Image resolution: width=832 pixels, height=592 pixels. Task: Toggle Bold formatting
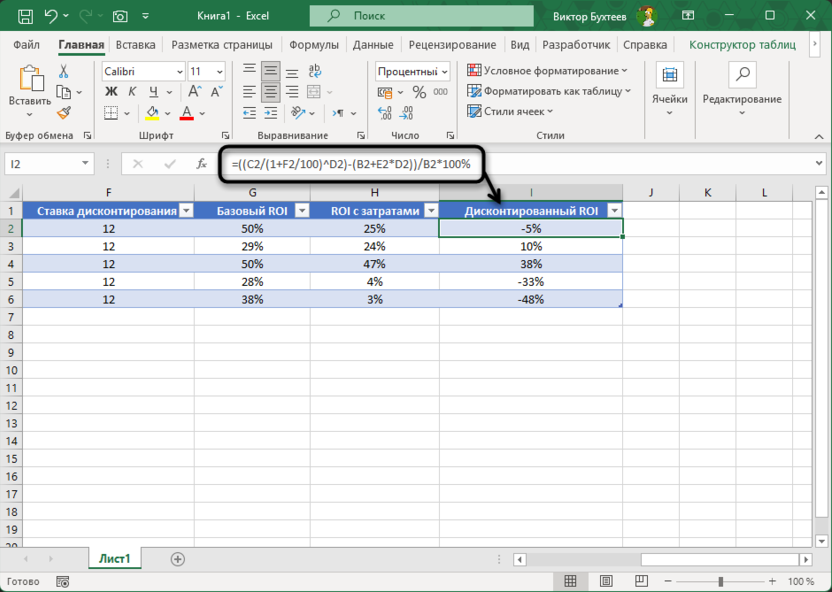[112, 93]
